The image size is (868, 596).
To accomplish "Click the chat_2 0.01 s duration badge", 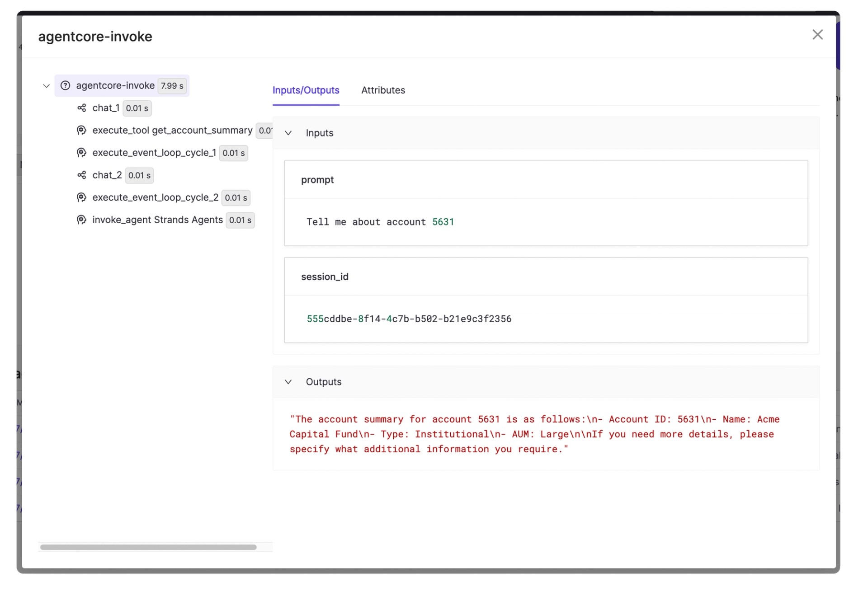I will [139, 175].
